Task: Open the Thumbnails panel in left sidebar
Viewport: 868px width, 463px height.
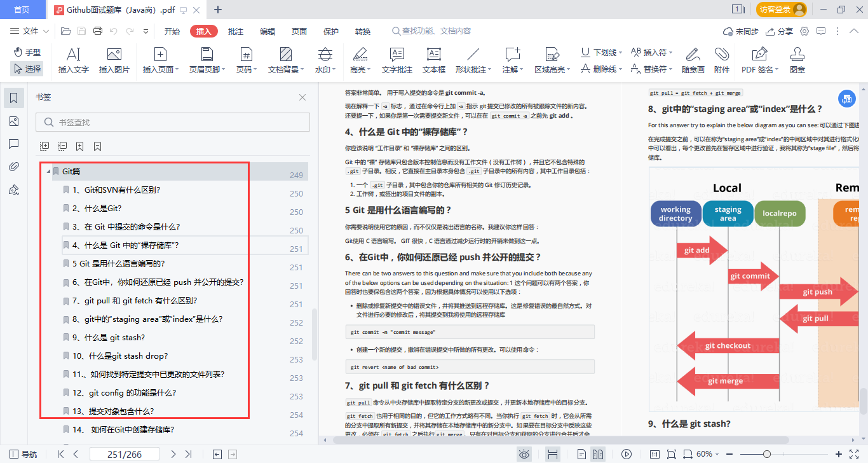Action: pyautogui.click(x=14, y=121)
